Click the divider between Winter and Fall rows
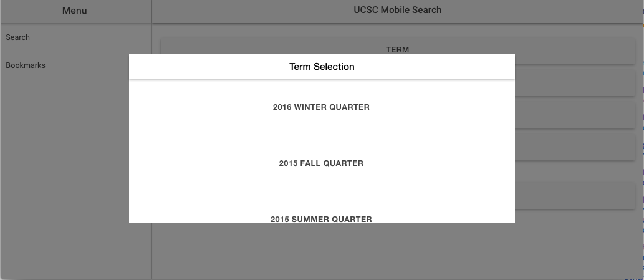 (x=321, y=135)
